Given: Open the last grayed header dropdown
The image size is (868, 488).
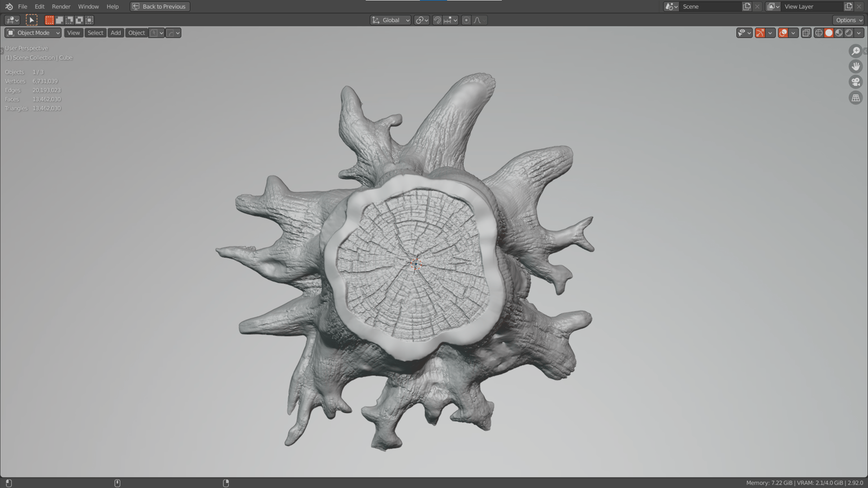Looking at the screenshot, I should pos(173,33).
